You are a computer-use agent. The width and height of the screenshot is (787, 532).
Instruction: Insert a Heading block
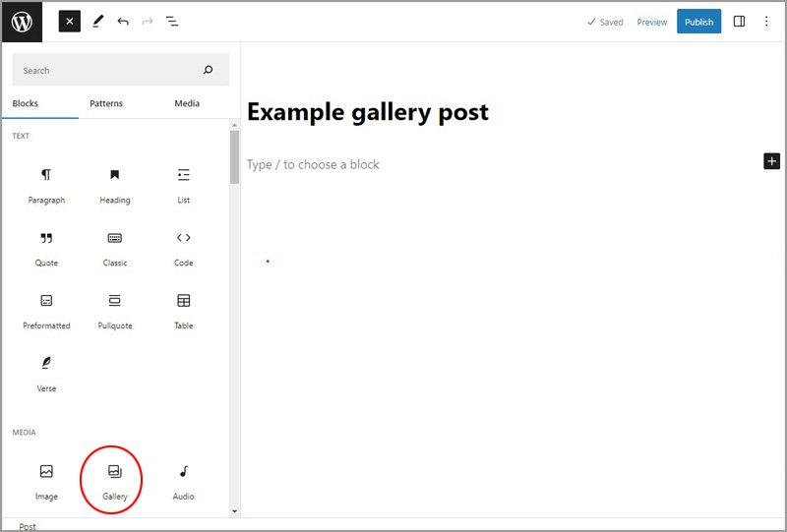point(115,186)
